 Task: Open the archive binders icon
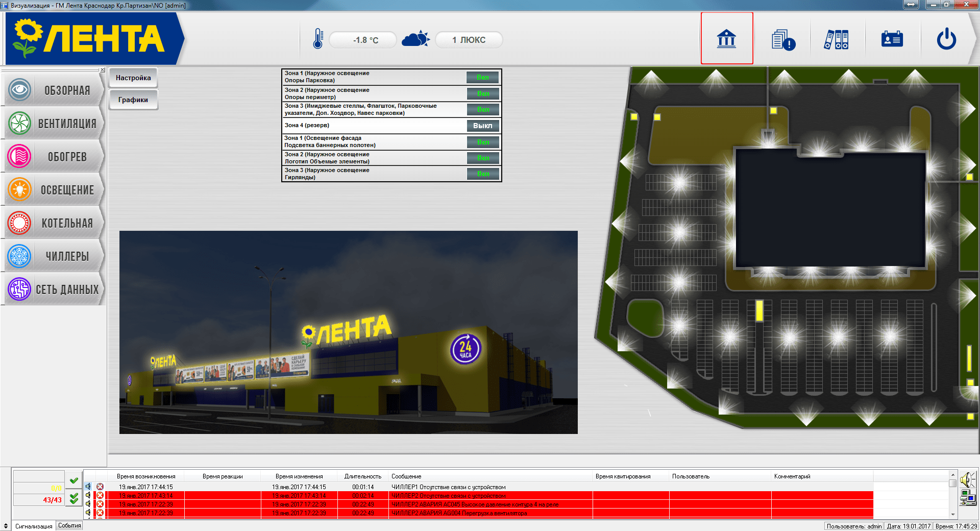tap(837, 39)
